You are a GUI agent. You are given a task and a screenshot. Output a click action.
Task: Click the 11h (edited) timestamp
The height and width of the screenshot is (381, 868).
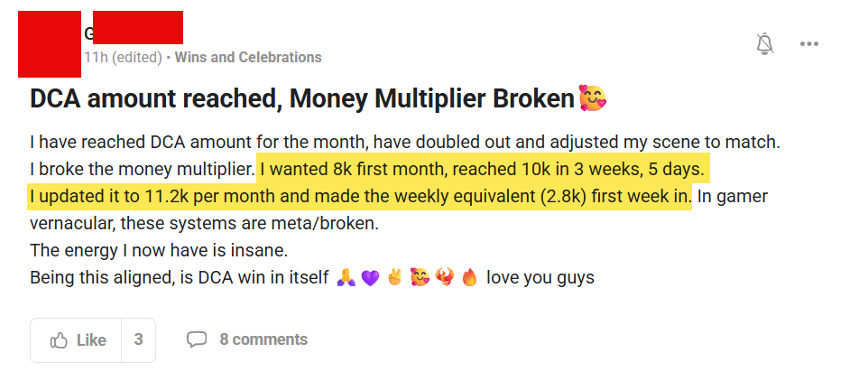point(123,57)
